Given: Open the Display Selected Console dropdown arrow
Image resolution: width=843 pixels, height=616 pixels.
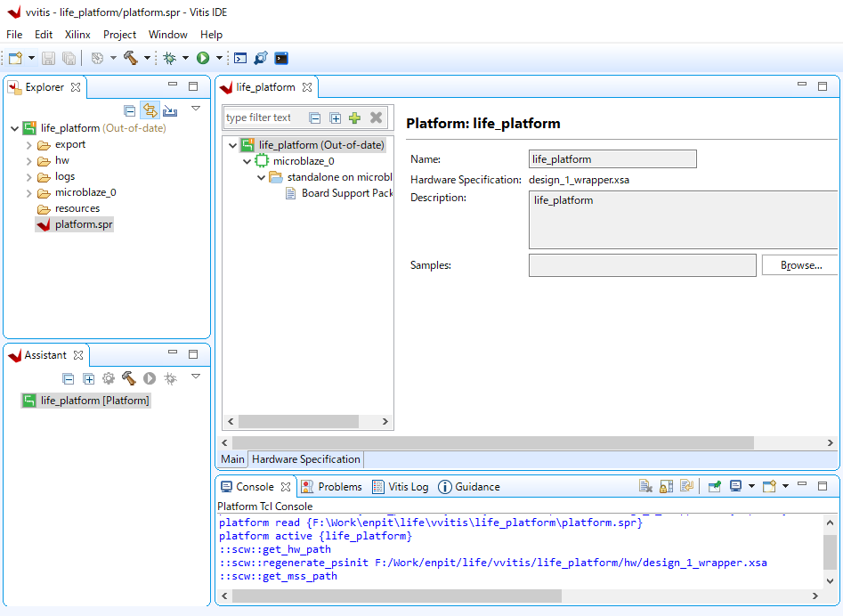Looking at the screenshot, I should pyautogui.click(x=751, y=486).
